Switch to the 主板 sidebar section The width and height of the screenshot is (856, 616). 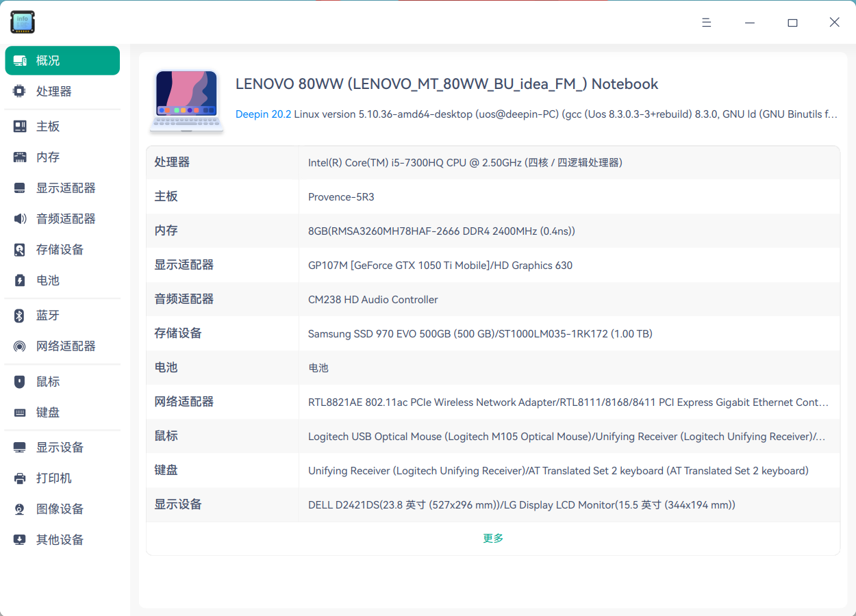tap(62, 127)
